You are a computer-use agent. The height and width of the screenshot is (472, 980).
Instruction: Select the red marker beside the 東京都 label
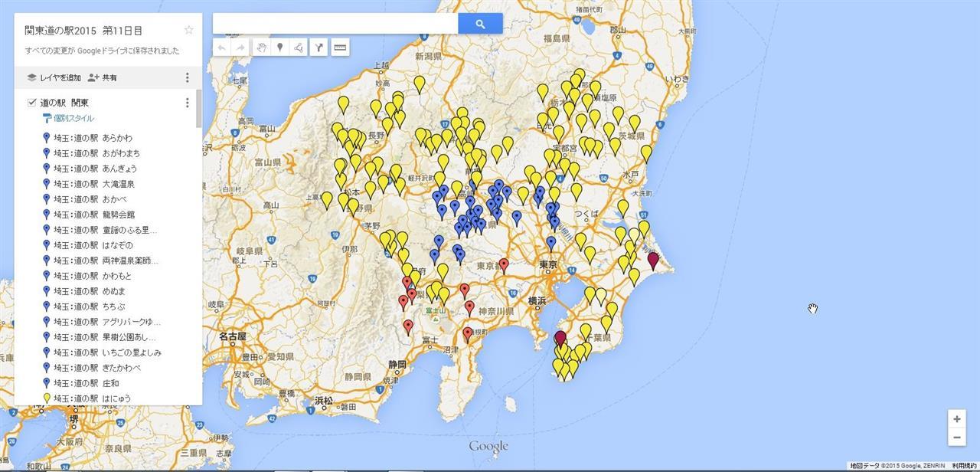coord(503,265)
